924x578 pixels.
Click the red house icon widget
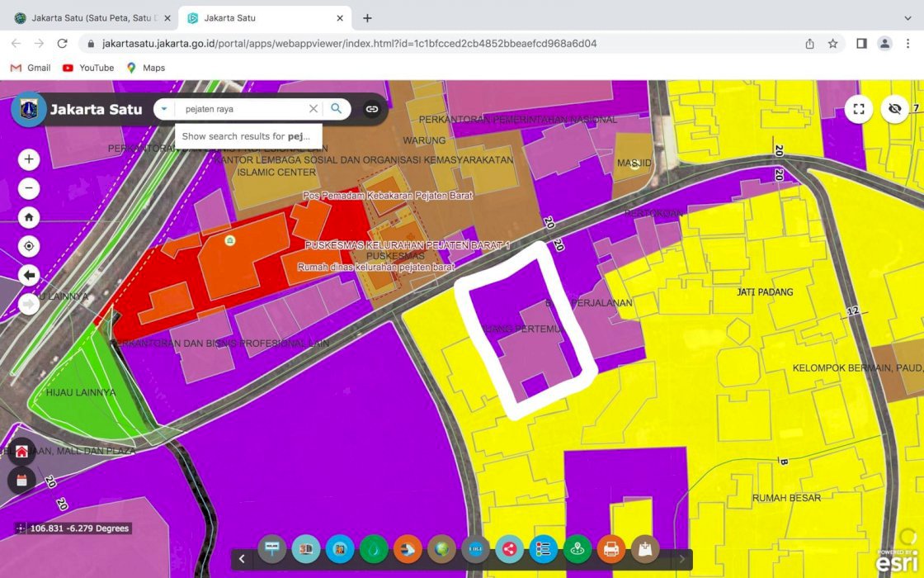21,452
